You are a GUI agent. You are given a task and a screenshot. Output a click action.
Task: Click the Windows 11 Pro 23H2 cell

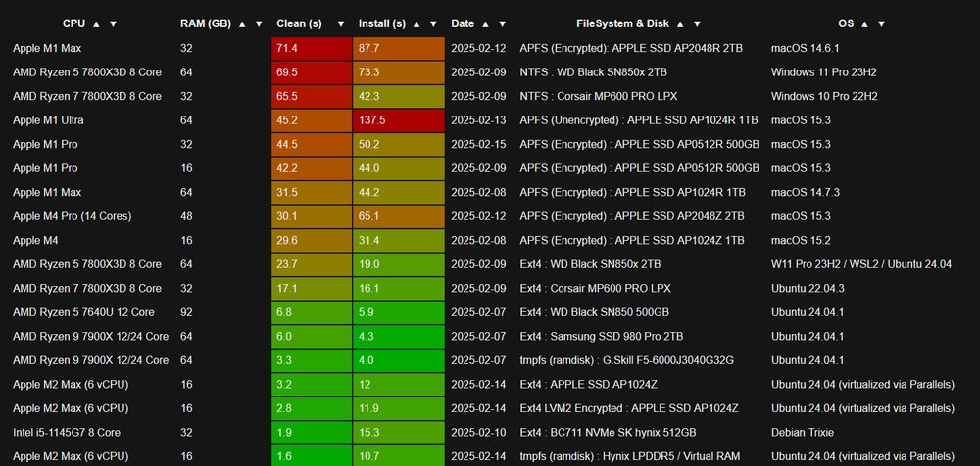[x=824, y=72]
